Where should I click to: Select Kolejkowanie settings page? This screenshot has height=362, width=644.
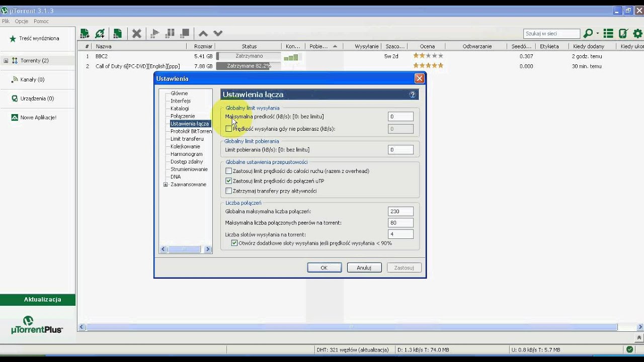(x=185, y=146)
